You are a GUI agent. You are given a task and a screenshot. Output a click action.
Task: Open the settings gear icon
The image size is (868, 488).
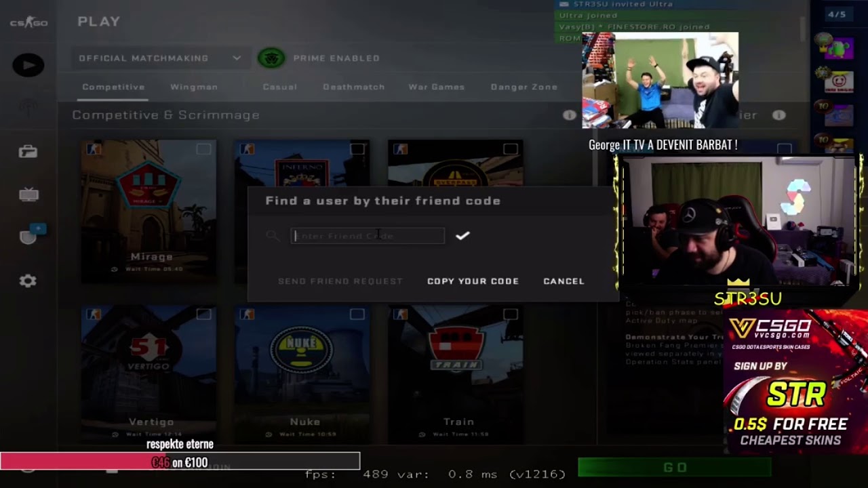28,281
